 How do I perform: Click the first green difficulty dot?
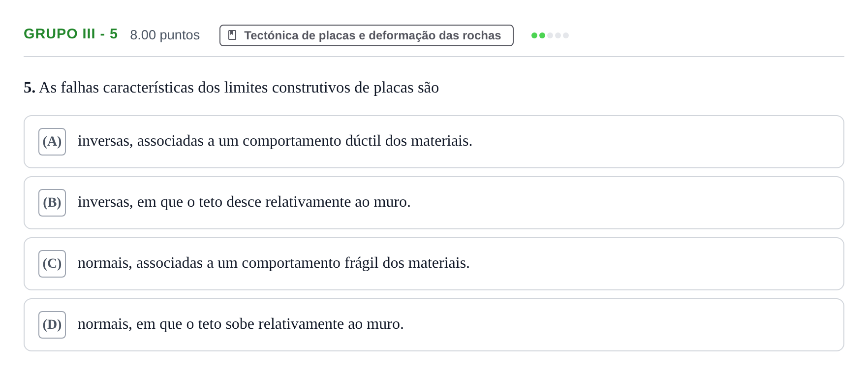pyautogui.click(x=534, y=35)
